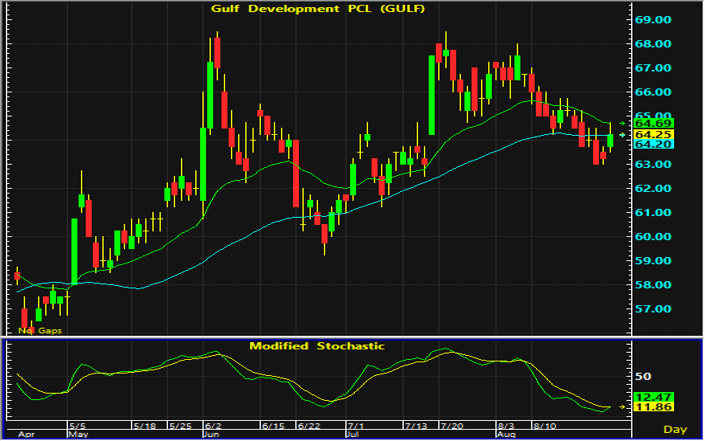The width and height of the screenshot is (705, 441).
Task: Click the 50 level stochastic label
Action: (643, 377)
